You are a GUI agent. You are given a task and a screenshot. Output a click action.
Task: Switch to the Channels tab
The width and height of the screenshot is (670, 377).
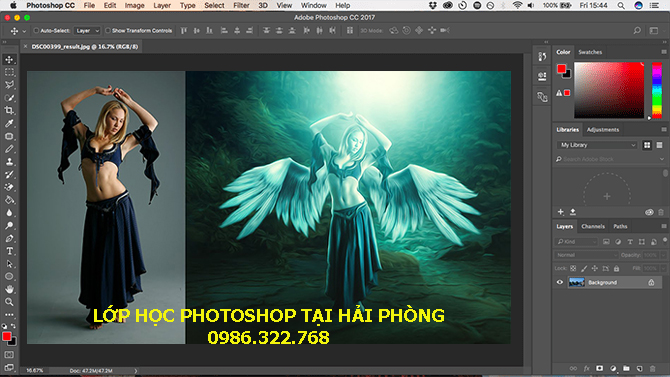(x=593, y=226)
